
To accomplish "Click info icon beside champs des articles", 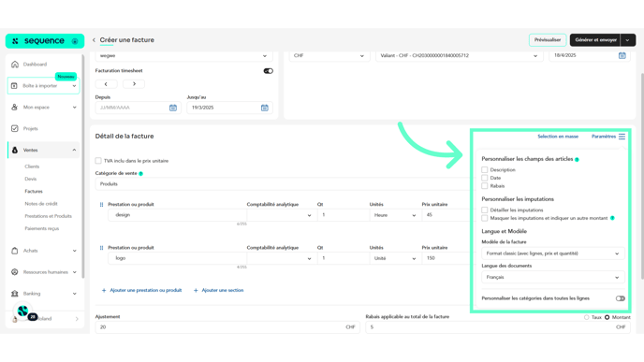I will point(577,159).
